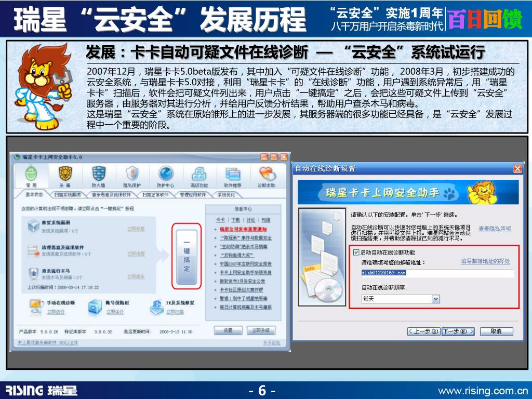
Task: Click the RISING 瑞星 footer logo
Action: coord(41,391)
